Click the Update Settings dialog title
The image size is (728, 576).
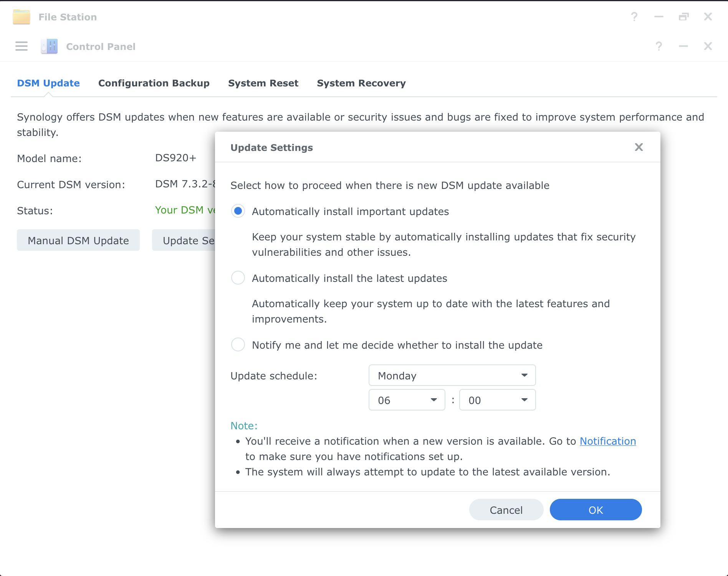271,148
